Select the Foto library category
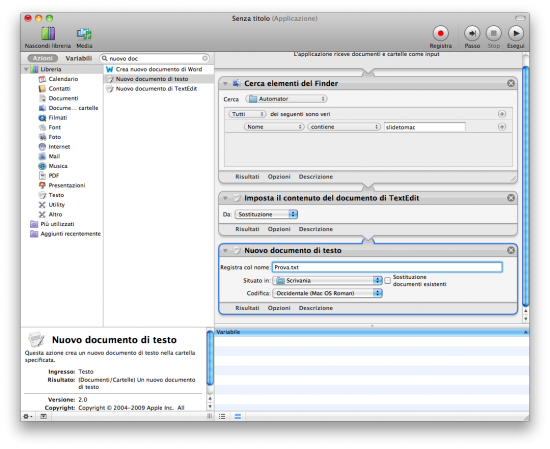The width and height of the screenshot is (550, 449). pos(54,137)
